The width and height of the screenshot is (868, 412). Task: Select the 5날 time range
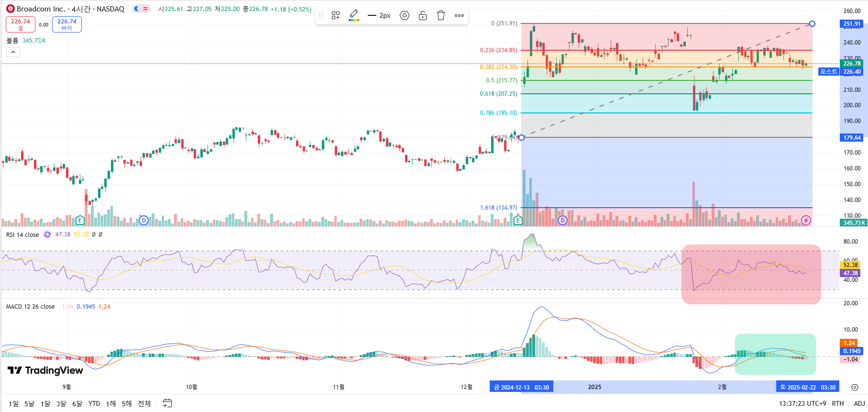pos(29,403)
